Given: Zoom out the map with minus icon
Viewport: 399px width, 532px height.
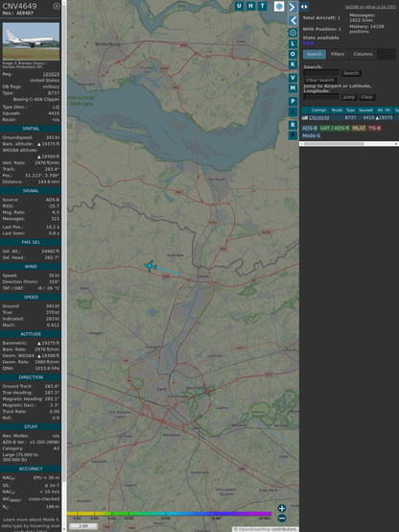Looking at the screenshot, I should tap(282, 519).
